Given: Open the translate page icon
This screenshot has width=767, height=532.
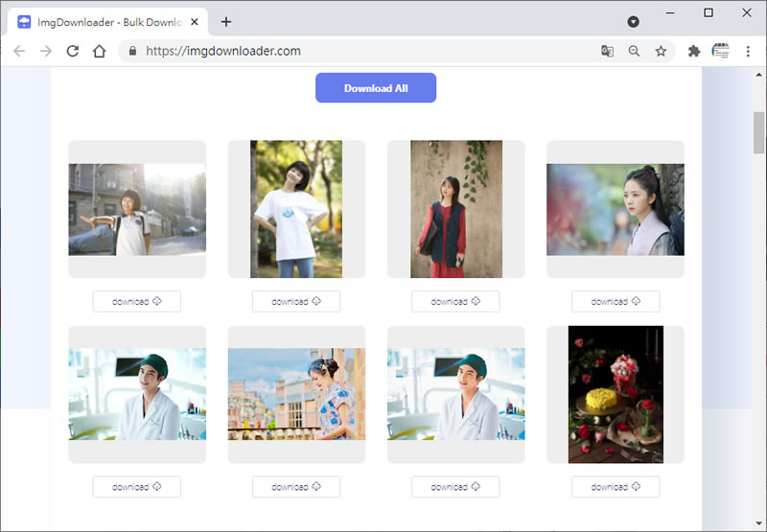Looking at the screenshot, I should pos(607,51).
